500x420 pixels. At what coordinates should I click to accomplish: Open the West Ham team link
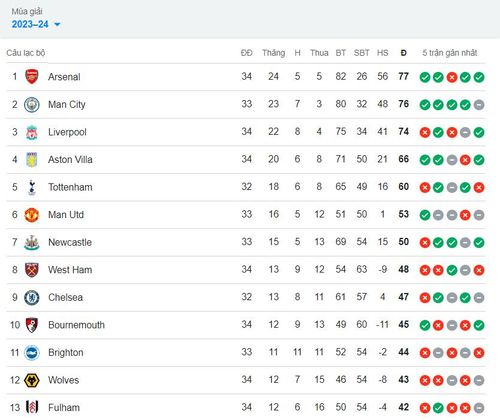[70, 270]
